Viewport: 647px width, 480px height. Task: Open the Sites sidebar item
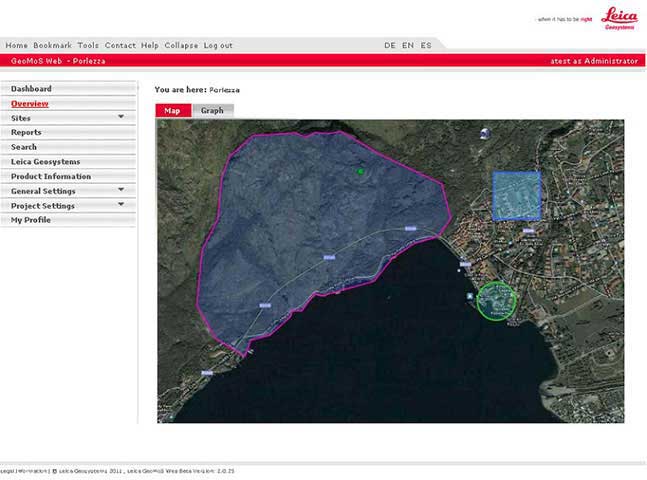(x=68, y=118)
